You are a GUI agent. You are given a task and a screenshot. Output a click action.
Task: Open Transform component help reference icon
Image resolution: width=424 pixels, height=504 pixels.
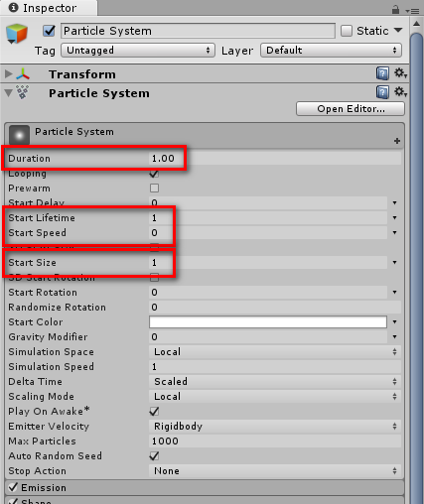[382, 73]
